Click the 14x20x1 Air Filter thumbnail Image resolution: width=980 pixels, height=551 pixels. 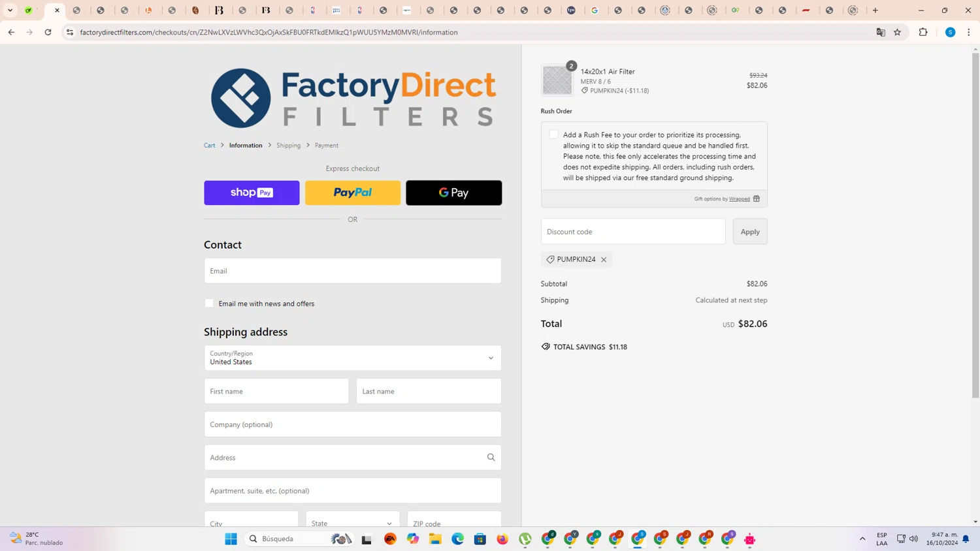click(557, 80)
